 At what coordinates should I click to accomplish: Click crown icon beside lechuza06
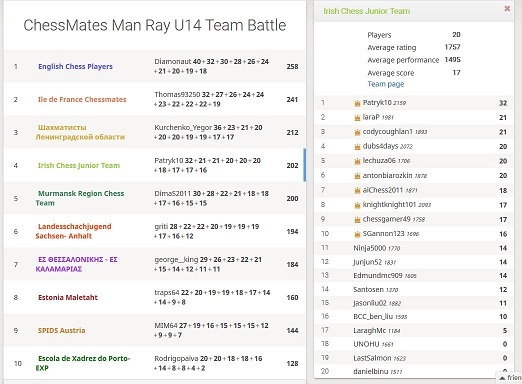(357, 161)
